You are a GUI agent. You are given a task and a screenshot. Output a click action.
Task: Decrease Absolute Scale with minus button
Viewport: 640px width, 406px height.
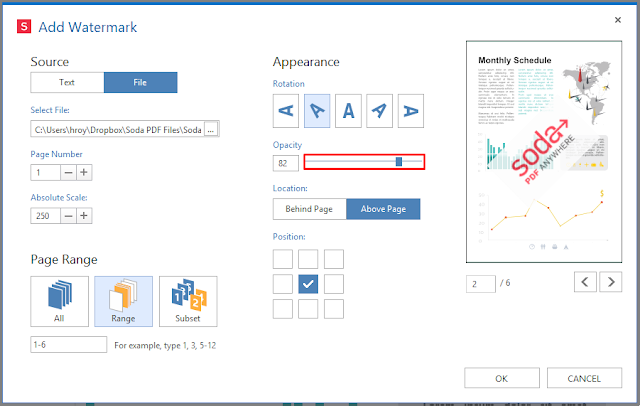(69, 216)
